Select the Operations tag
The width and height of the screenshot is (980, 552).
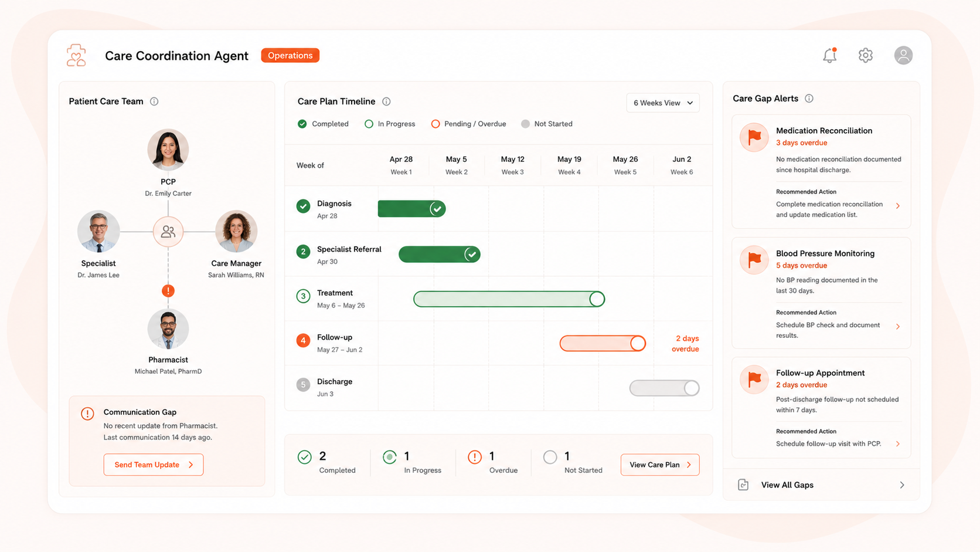290,55
